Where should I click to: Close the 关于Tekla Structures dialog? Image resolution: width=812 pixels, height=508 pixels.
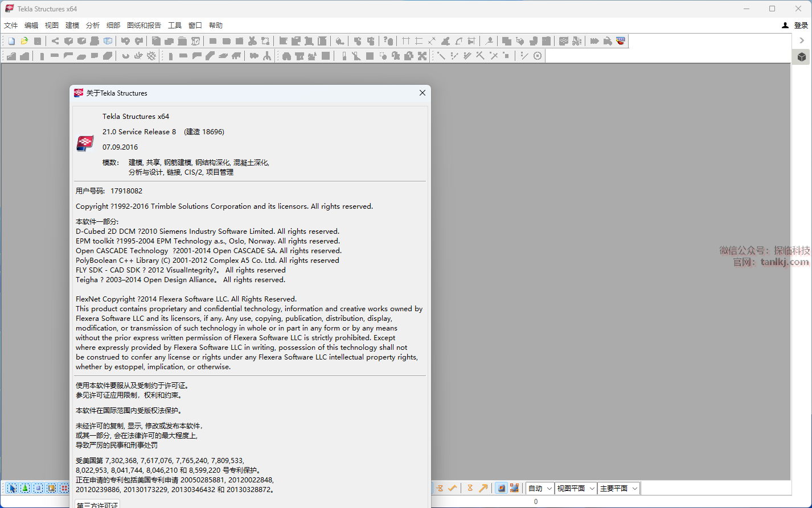coord(423,93)
